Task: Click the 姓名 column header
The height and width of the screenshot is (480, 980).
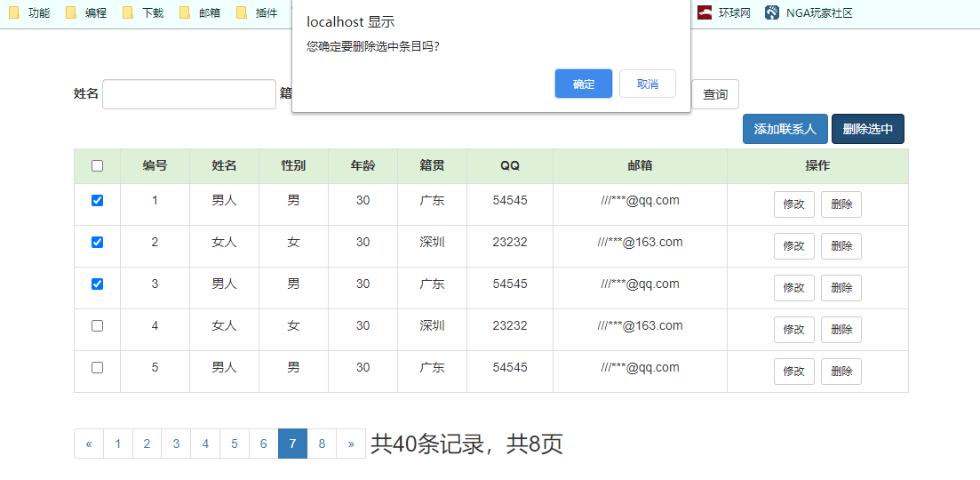Action: click(225, 165)
